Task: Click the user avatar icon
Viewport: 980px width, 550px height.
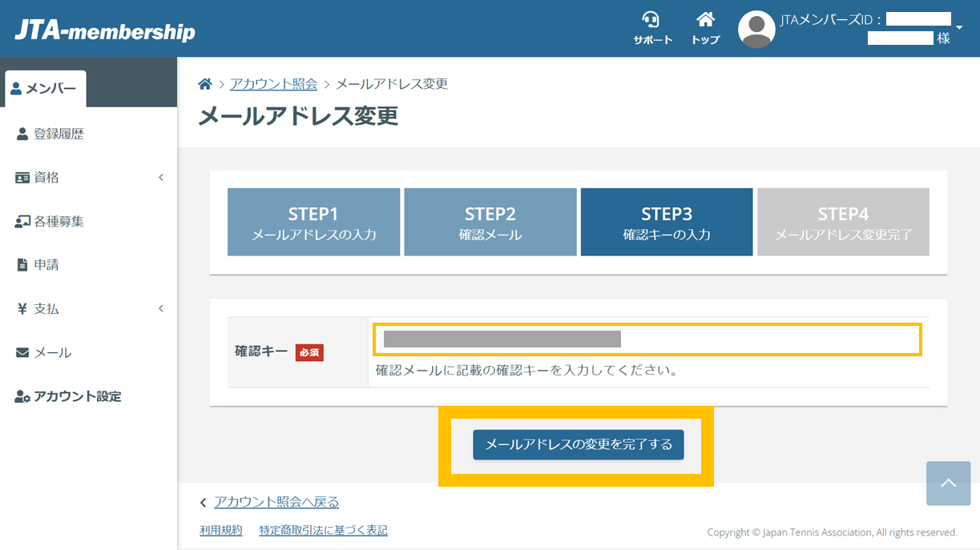Action: (756, 30)
